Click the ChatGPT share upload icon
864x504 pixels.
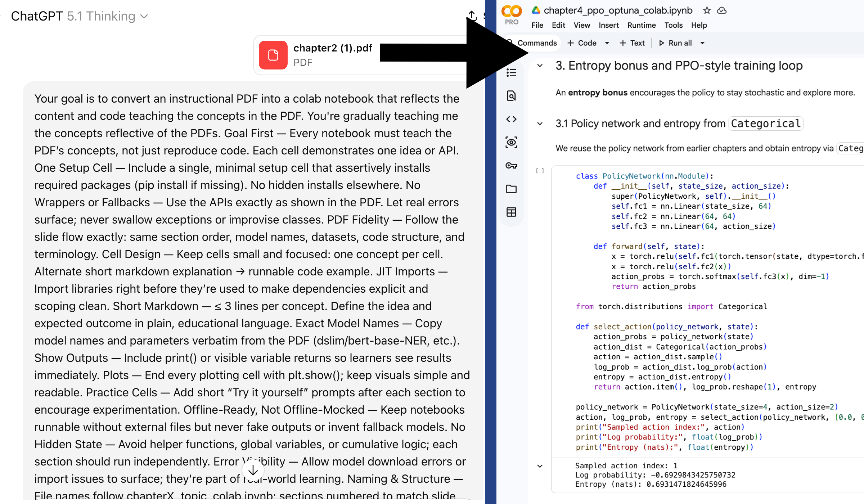pos(472,15)
